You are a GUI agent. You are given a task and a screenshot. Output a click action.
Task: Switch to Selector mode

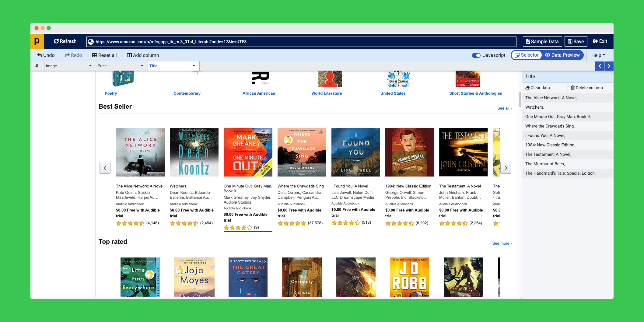[x=527, y=55]
